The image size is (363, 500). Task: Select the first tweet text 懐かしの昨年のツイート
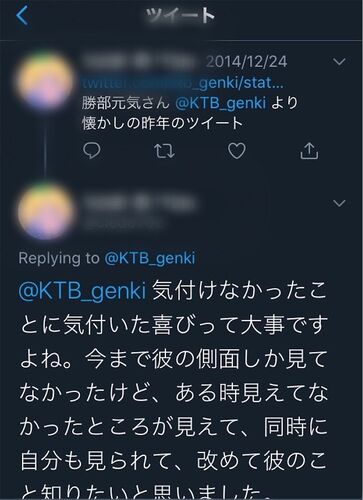pos(162,123)
